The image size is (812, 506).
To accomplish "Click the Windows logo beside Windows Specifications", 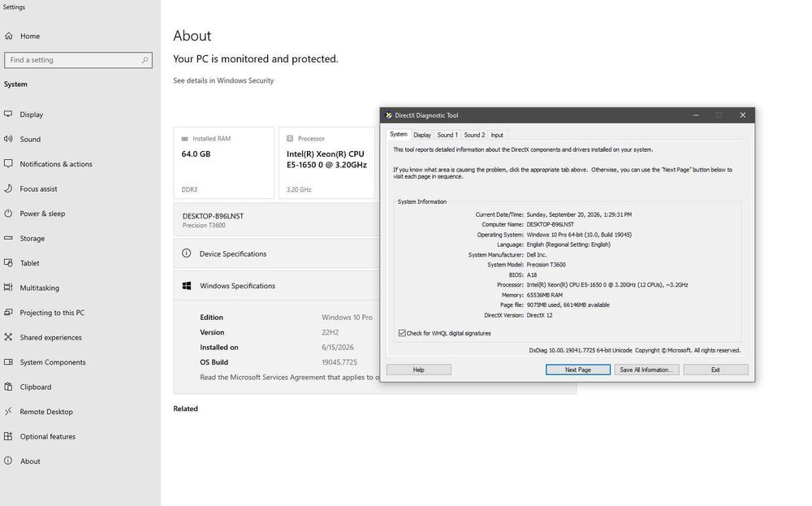I will pyautogui.click(x=187, y=285).
